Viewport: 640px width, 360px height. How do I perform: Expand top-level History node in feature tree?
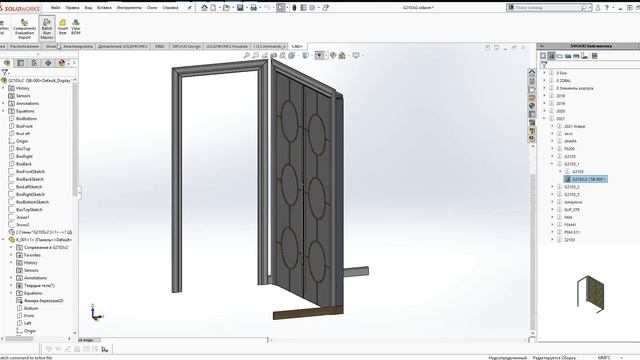tap(3, 88)
